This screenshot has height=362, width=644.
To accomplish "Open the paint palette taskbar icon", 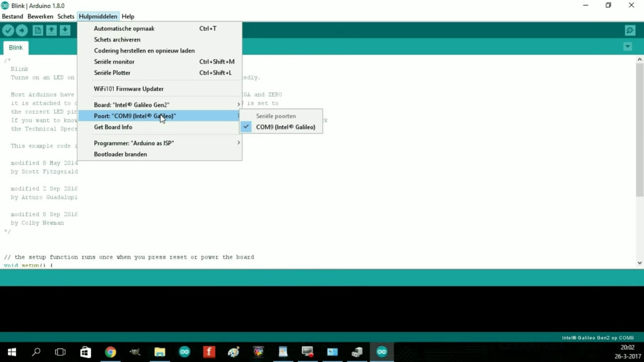I will [234, 351].
